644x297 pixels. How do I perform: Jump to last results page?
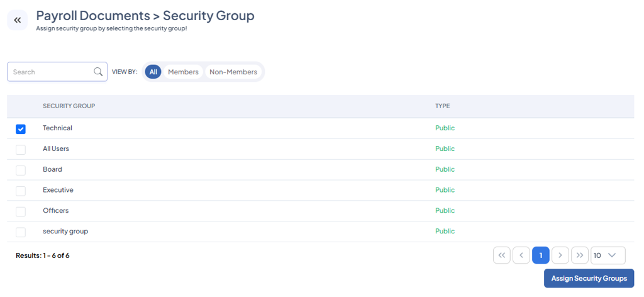click(580, 255)
